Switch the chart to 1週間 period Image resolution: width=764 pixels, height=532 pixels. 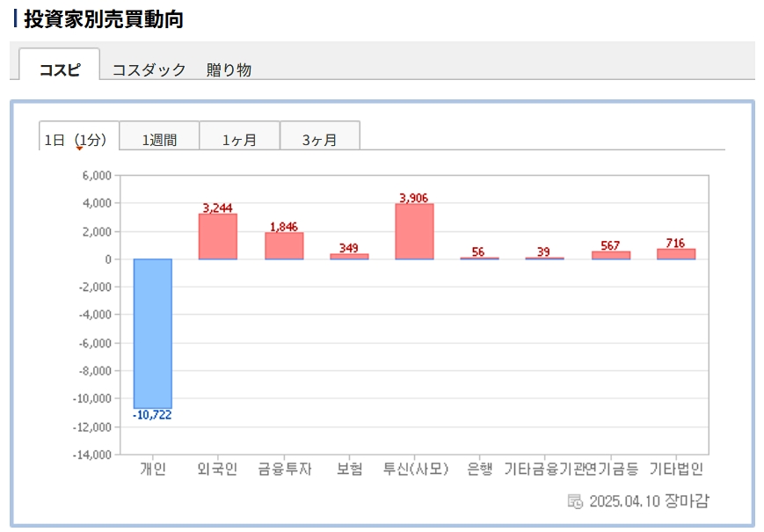[x=159, y=139]
